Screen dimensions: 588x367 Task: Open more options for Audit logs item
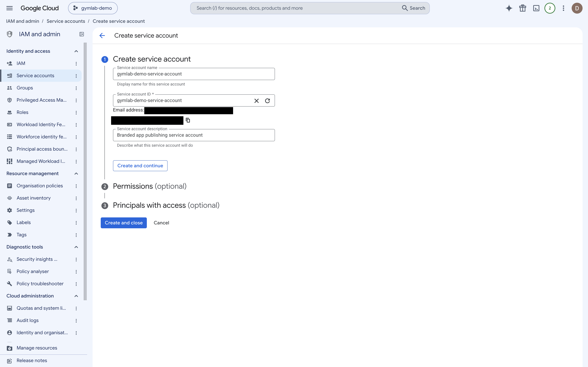[x=76, y=321]
